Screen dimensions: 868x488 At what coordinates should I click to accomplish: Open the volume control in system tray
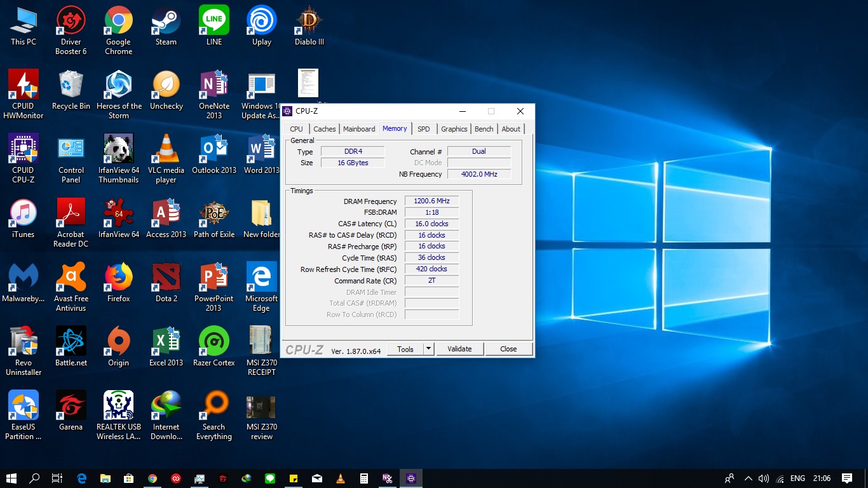coord(764,478)
